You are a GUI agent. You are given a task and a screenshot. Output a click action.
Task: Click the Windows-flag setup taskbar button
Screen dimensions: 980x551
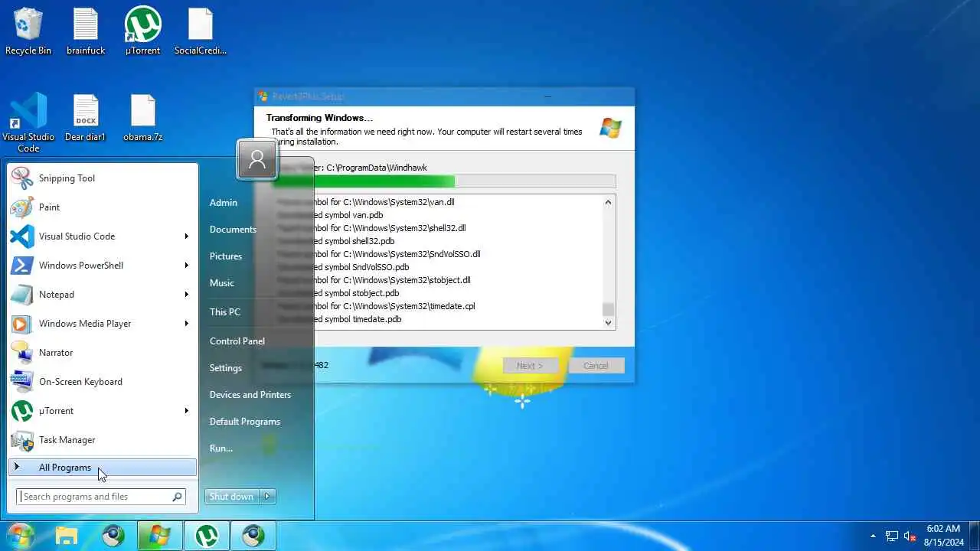point(160,536)
